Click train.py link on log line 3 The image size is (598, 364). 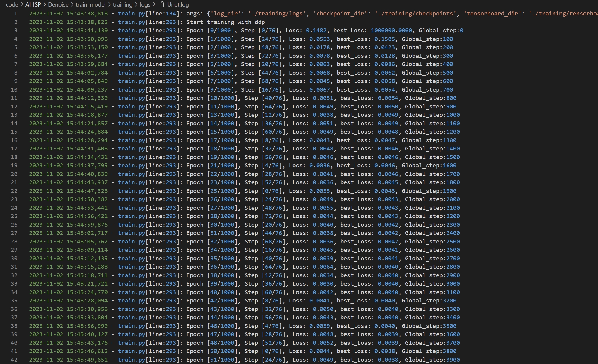(x=132, y=31)
